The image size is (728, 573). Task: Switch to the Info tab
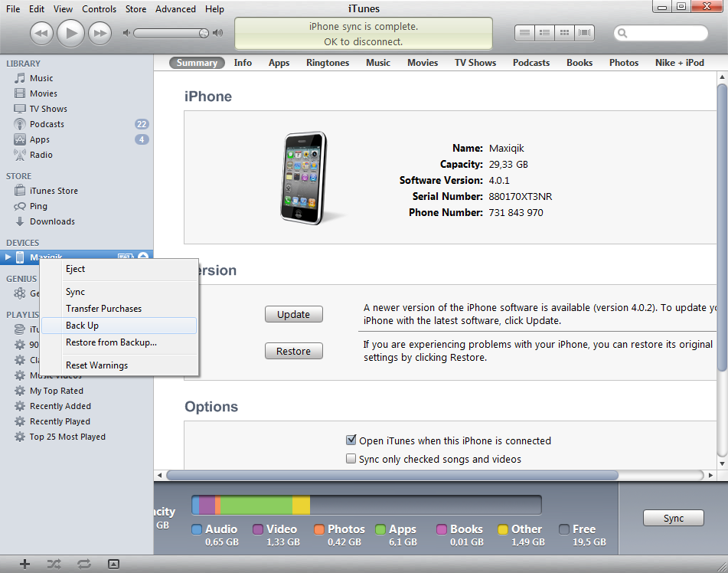[243, 63]
